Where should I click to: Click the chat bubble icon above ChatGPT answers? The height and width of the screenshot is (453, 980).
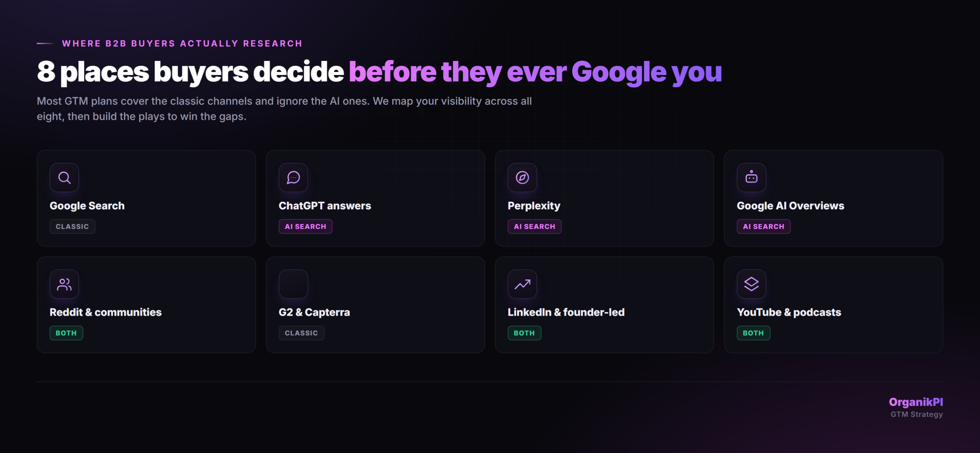(293, 178)
